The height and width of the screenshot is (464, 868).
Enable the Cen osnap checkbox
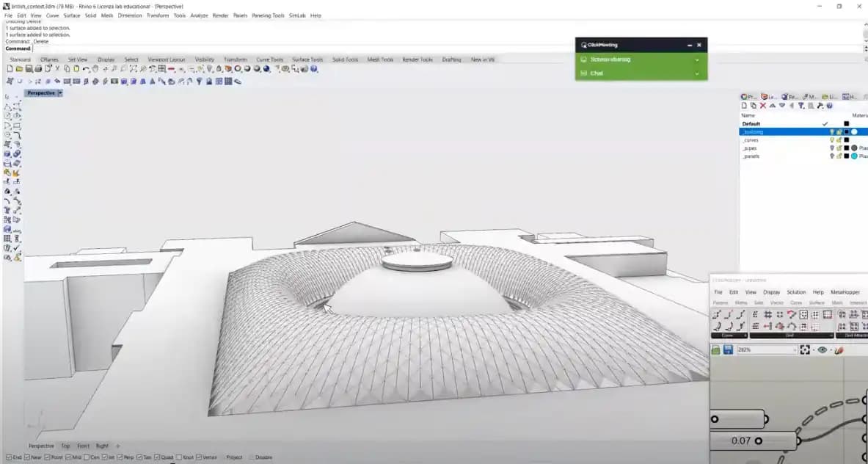pos(87,457)
